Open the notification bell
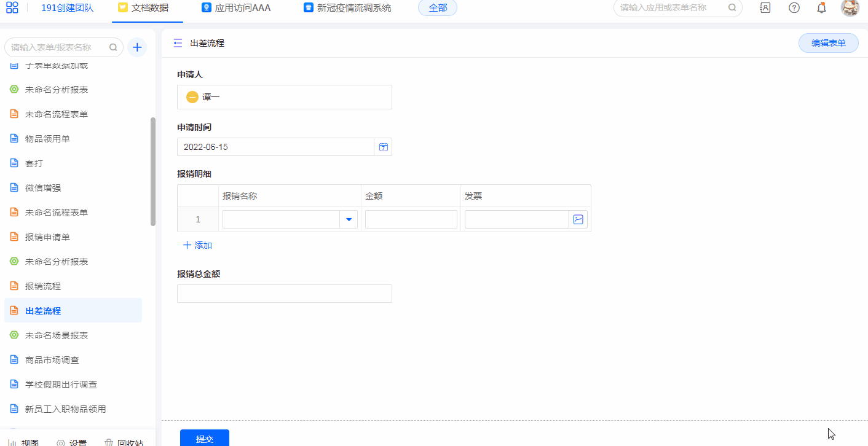The height and width of the screenshot is (446, 868). [x=821, y=8]
